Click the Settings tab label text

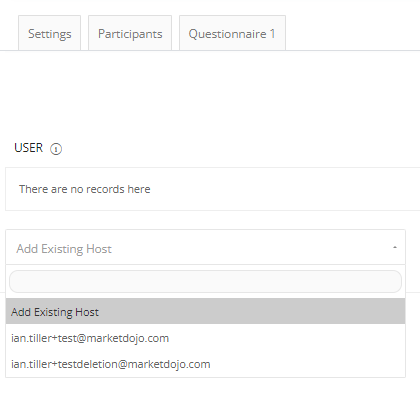coord(50,34)
